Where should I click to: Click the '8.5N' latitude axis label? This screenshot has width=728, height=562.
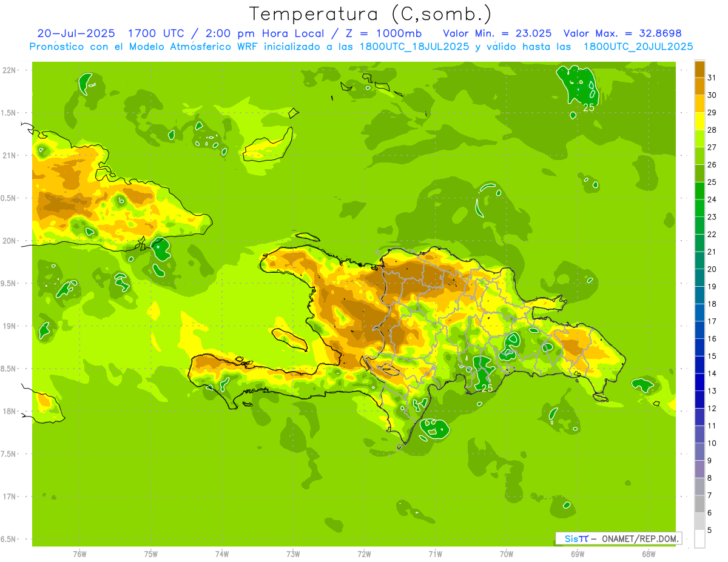[x=9, y=369]
